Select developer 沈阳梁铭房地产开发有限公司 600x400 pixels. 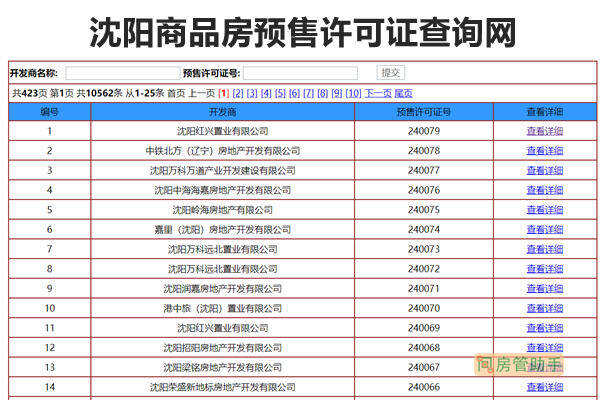click(x=223, y=367)
